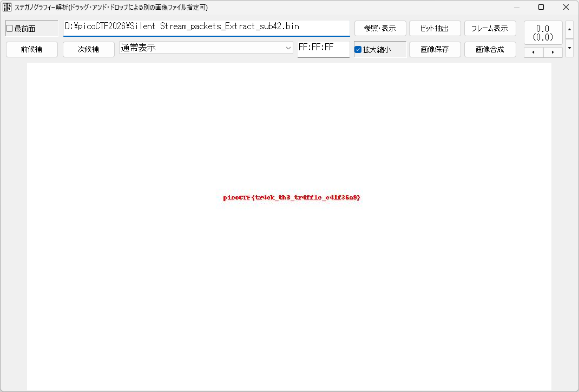
Task: Save image with 画像保存 button
Action: pyautogui.click(x=435, y=49)
